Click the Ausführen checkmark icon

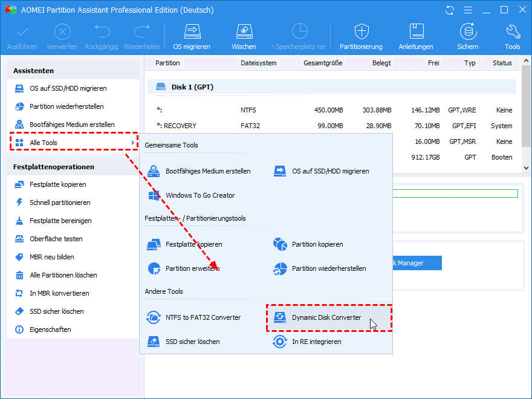click(x=22, y=32)
